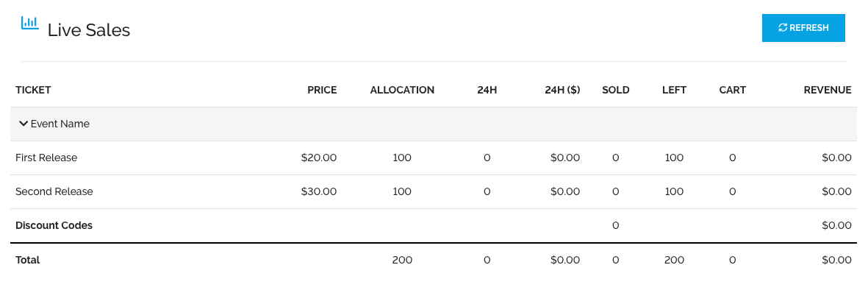Viewport: 868px width, 304px height.
Task: Click the 24H ($) column header
Action: coord(562,90)
